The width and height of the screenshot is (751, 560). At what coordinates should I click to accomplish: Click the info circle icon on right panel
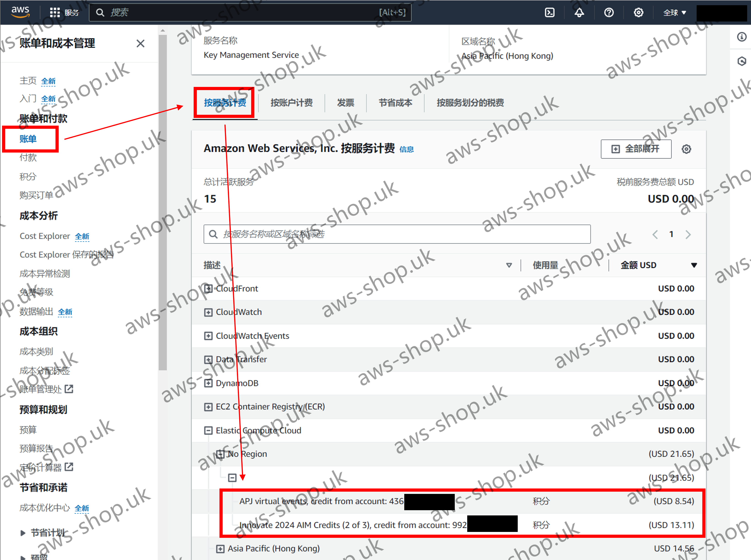[x=742, y=37]
